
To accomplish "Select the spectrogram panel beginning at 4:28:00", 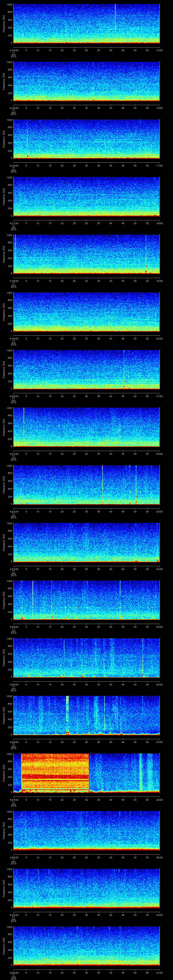I will pos(86,831).
